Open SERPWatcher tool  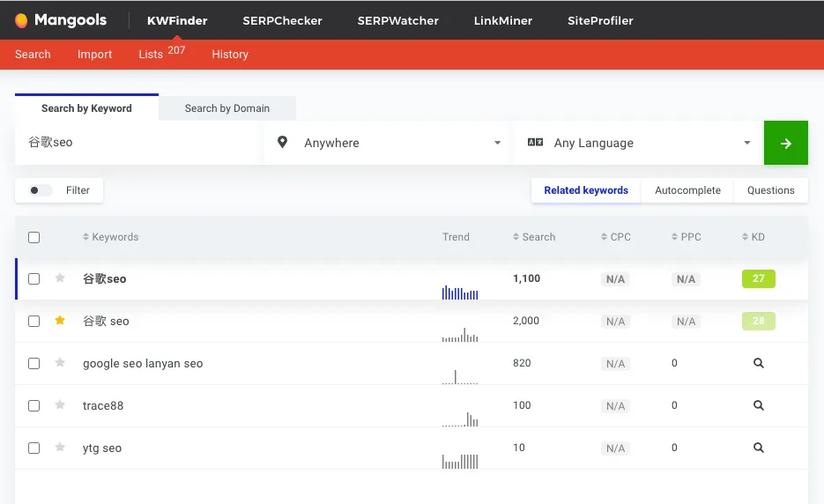click(397, 20)
